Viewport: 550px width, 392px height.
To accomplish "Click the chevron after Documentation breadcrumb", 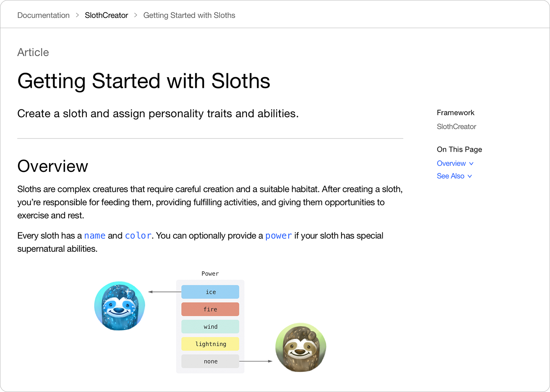I will pos(77,15).
